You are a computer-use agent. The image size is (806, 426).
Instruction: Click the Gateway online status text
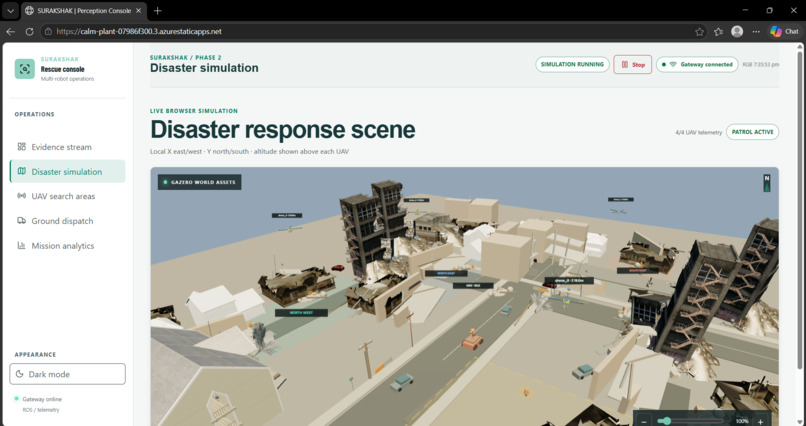point(42,399)
